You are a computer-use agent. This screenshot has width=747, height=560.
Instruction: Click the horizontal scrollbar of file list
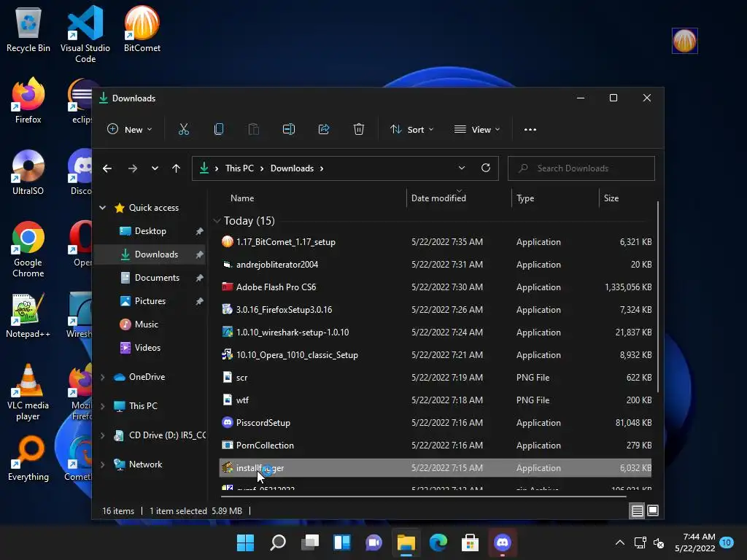(424, 496)
